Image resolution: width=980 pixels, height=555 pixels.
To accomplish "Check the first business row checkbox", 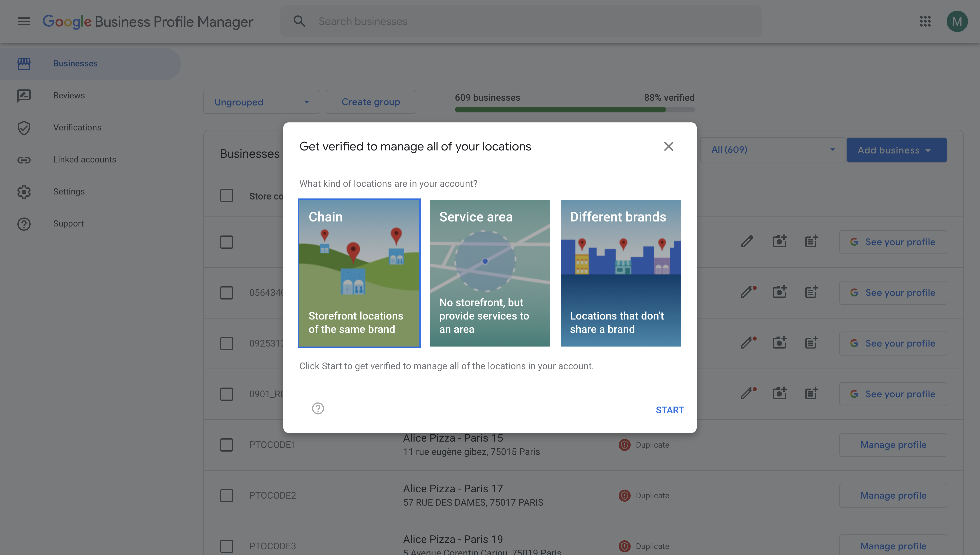I will click(x=227, y=242).
